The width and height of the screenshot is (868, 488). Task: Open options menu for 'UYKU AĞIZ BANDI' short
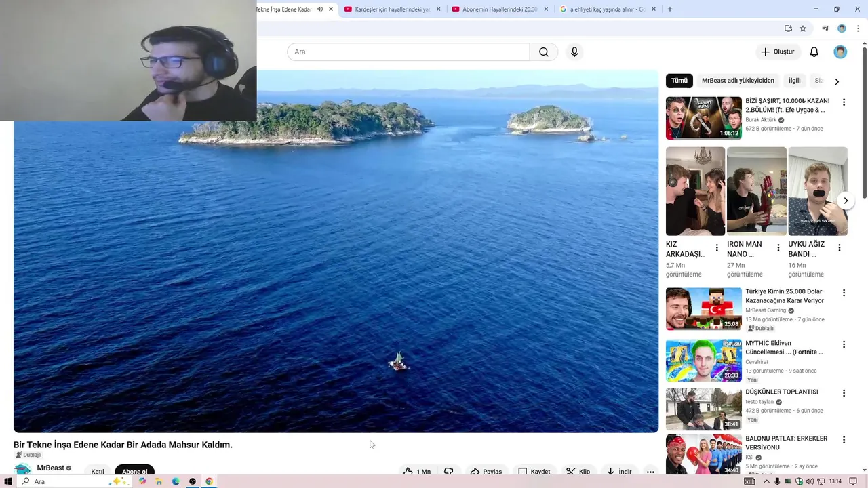tap(840, 248)
